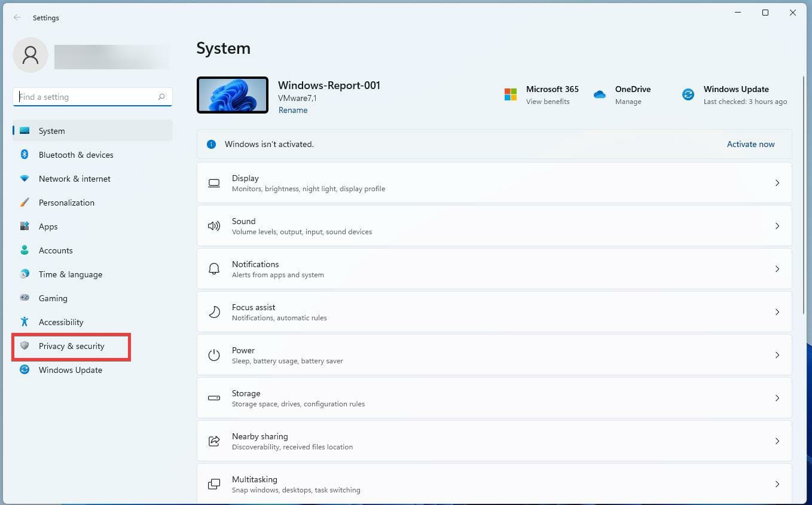The width and height of the screenshot is (812, 505).
Task: Click the user profile avatar
Action: (x=30, y=54)
